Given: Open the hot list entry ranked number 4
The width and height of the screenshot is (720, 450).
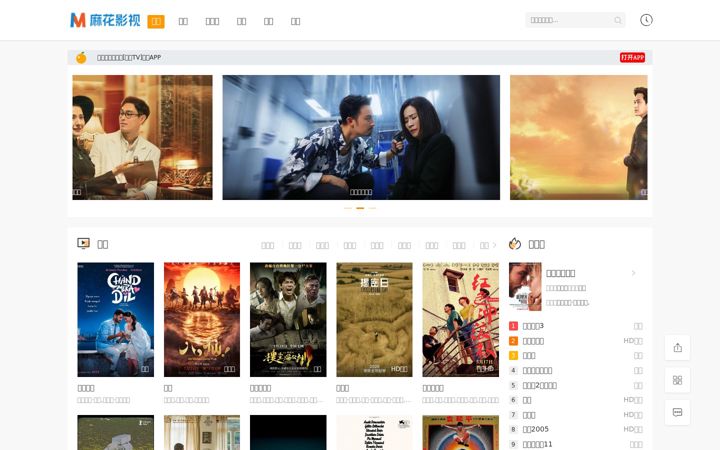Looking at the screenshot, I should point(576,370).
